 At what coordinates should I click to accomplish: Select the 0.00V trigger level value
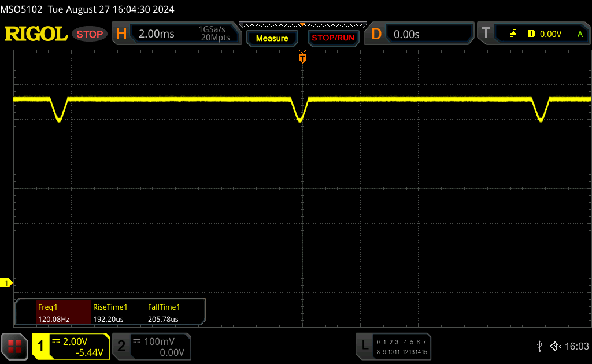[550, 34]
